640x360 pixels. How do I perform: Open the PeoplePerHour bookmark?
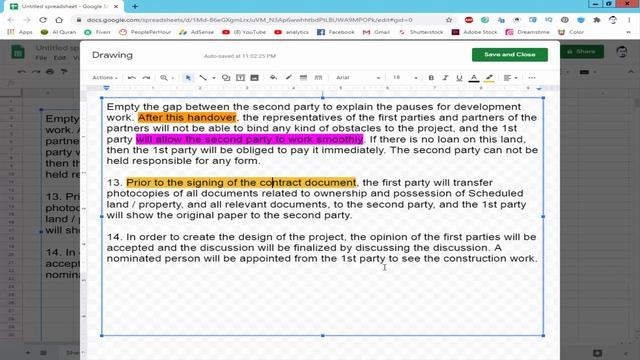(145, 32)
